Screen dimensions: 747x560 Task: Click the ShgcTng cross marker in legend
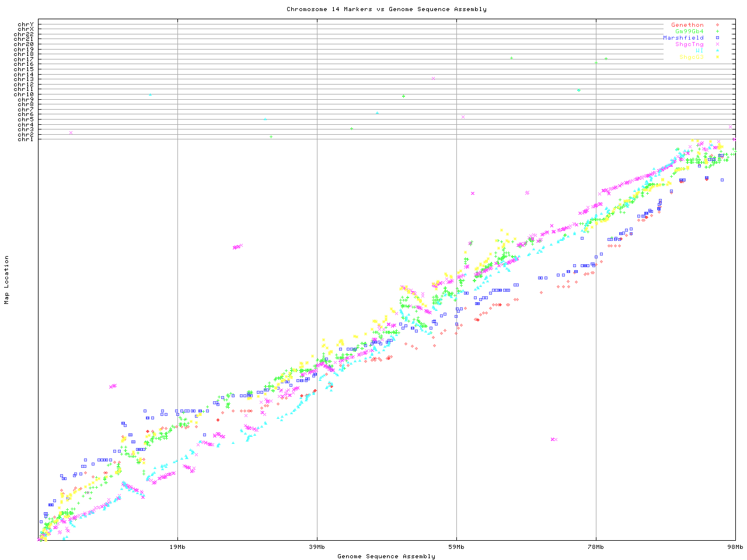(717, 44)
